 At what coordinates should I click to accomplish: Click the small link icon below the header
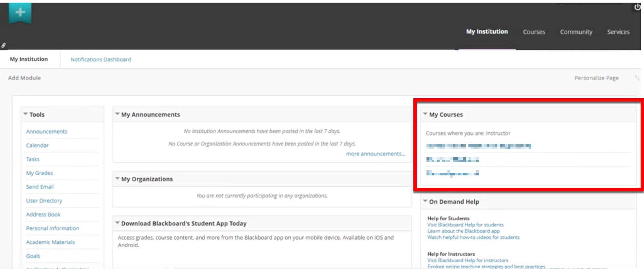(4, 45)
